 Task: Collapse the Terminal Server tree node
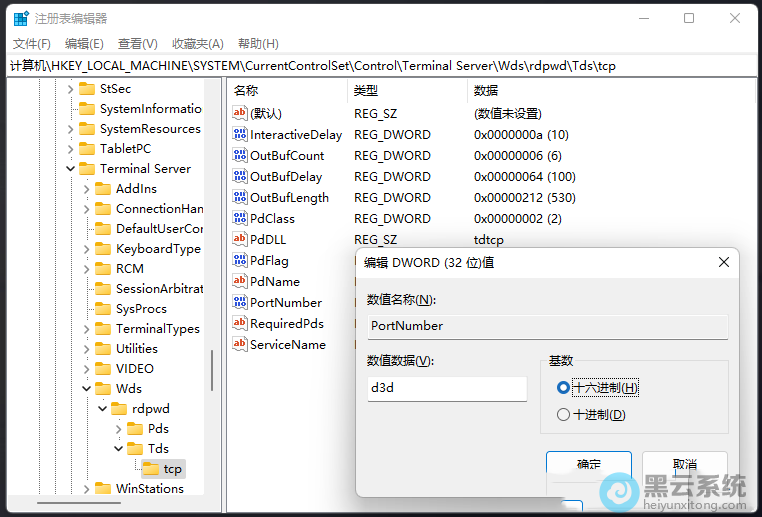pyautogui.click(x=70, y=169)
